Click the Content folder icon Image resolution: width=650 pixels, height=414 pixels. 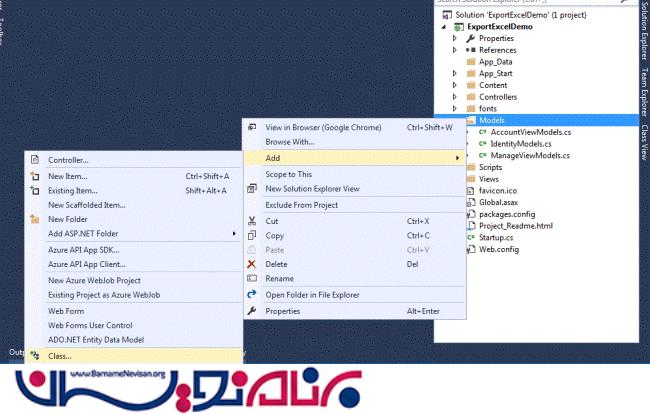471,85
